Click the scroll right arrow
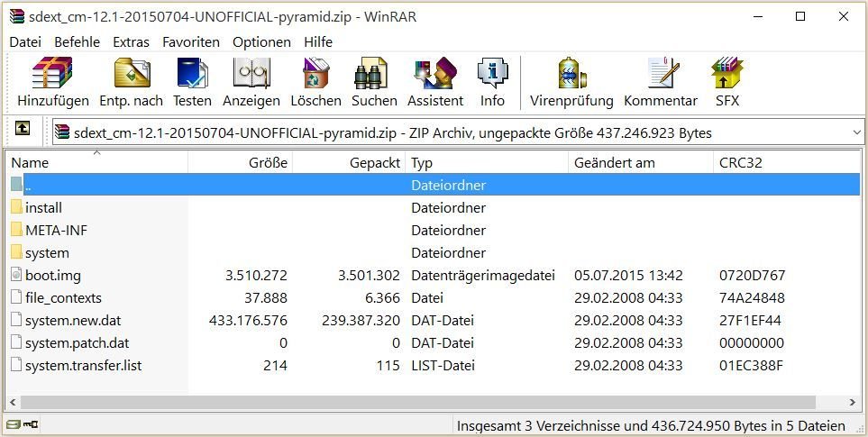 853,402
